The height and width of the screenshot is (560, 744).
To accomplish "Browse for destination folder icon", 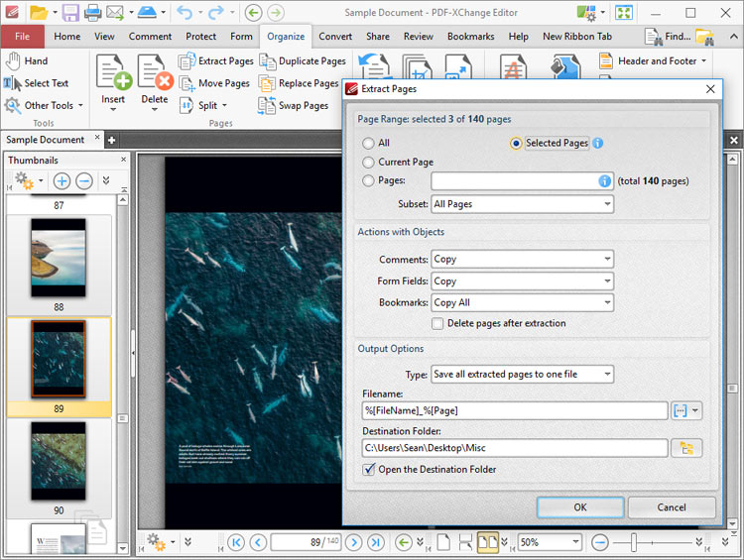I will pos(686,448).
